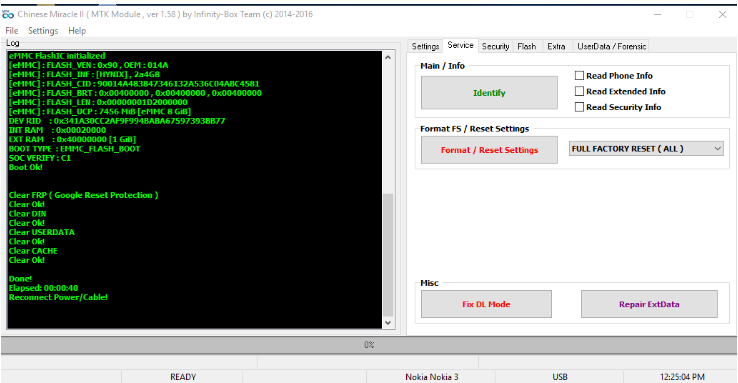Click the 'Clear CACHE' log line
This screenshot has width=738, height=383.
(x=33, y=251)
